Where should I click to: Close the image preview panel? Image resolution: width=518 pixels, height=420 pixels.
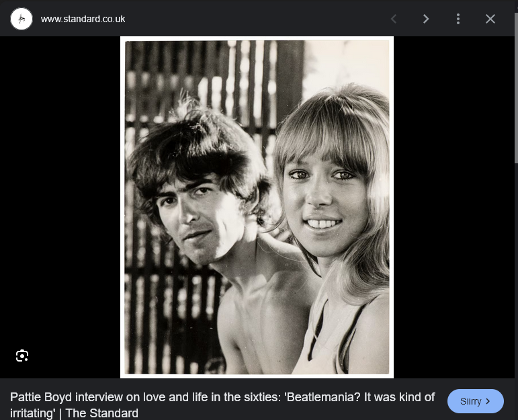click(x=490, y=19)
